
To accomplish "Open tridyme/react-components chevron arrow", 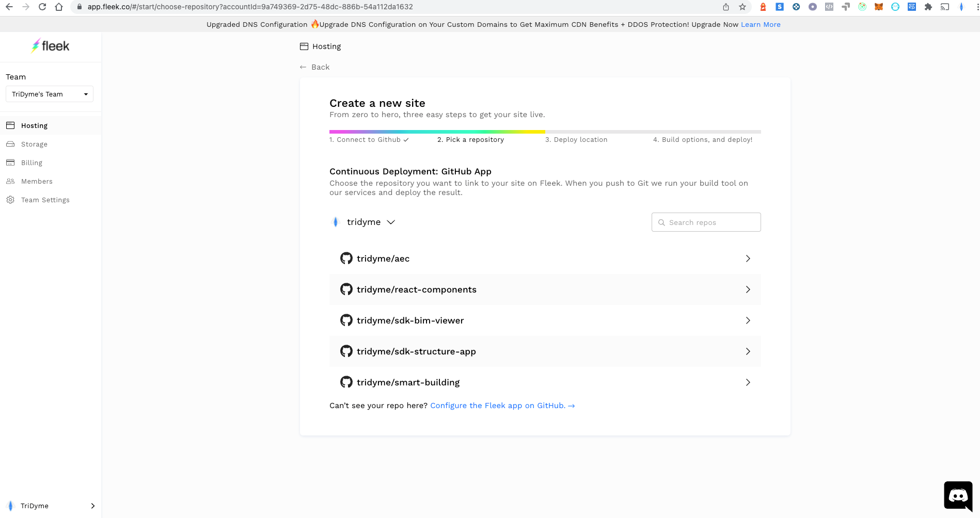I will (748, 289).
